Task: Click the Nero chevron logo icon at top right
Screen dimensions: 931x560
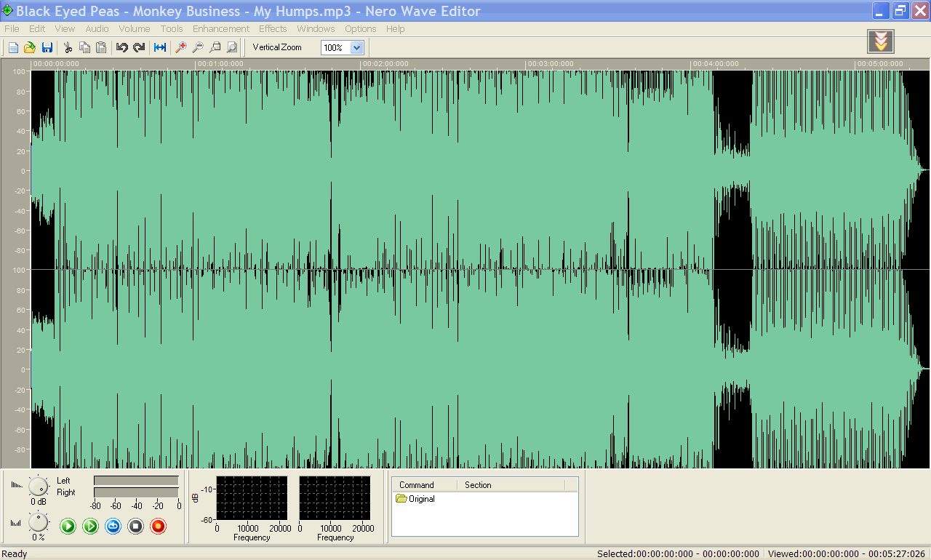Action: click(881, 41)
